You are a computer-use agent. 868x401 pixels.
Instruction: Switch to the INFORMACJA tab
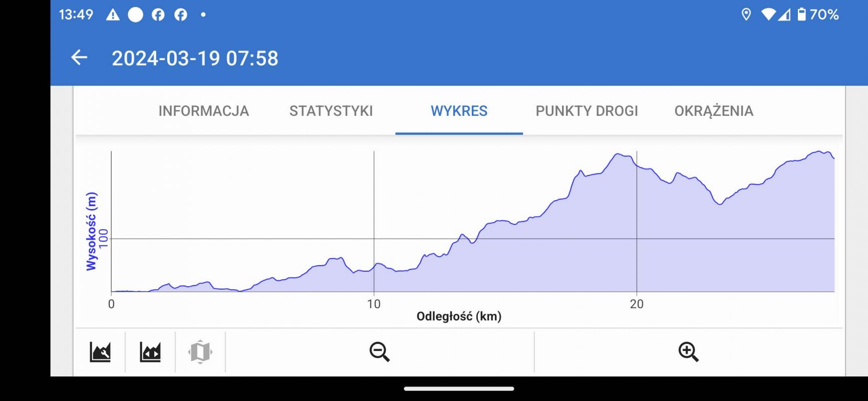tap(204, 111)
